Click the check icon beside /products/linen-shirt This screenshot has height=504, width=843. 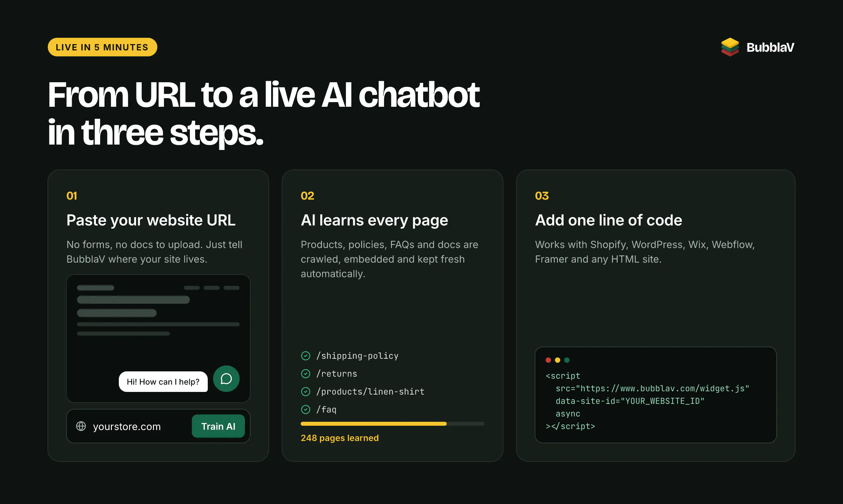[x=306, y=392]
